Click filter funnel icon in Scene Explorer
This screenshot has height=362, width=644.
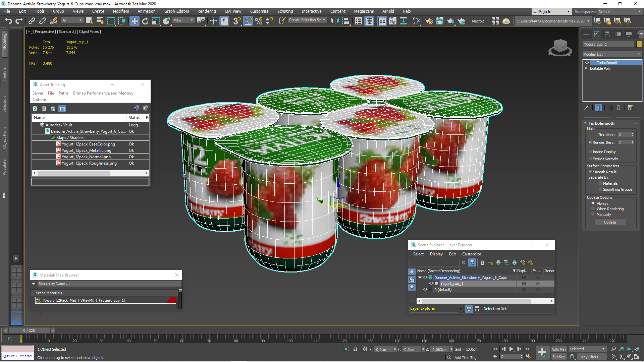[472, 262]
